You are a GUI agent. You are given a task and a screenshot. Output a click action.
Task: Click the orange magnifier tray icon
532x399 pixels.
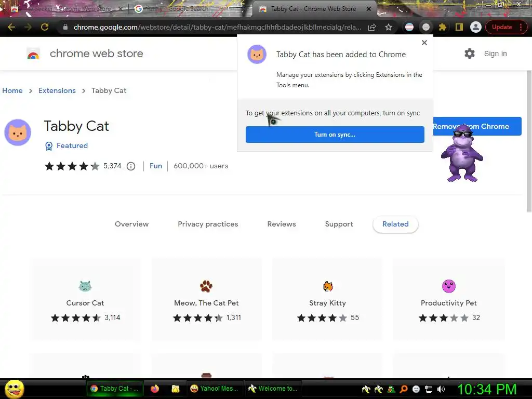[x=404, y=389]
